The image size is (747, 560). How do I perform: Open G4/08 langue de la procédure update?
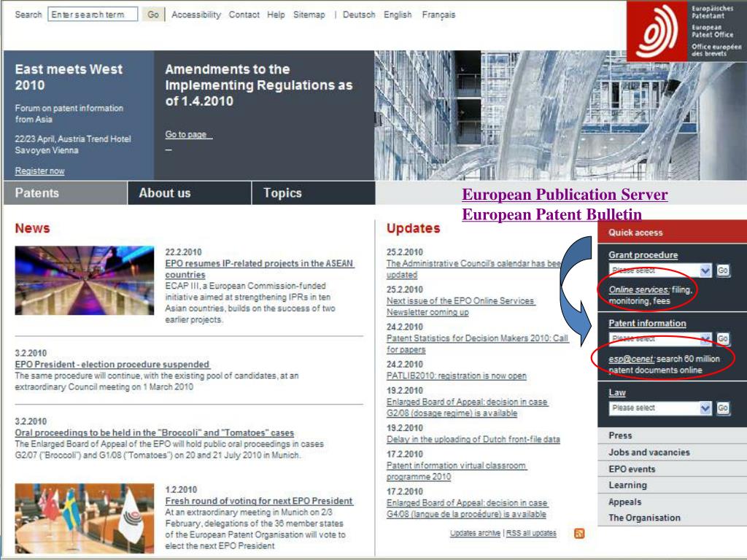467,508
